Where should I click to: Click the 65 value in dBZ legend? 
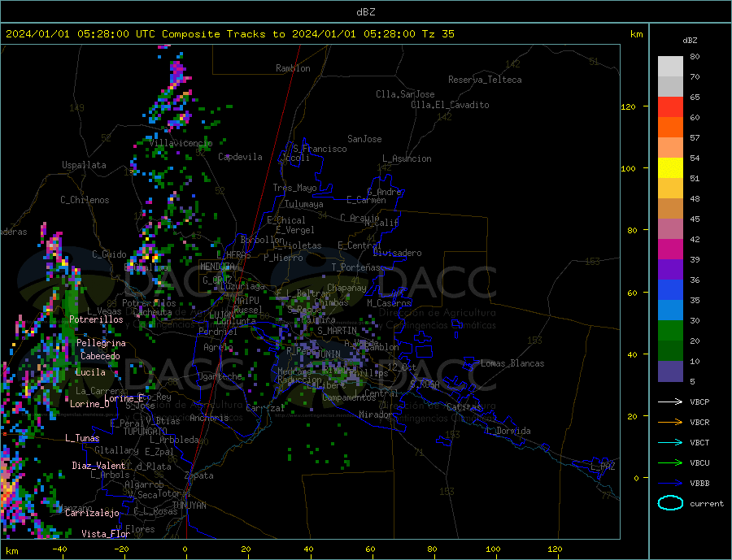pyautogui.click(x=695, y=97)
